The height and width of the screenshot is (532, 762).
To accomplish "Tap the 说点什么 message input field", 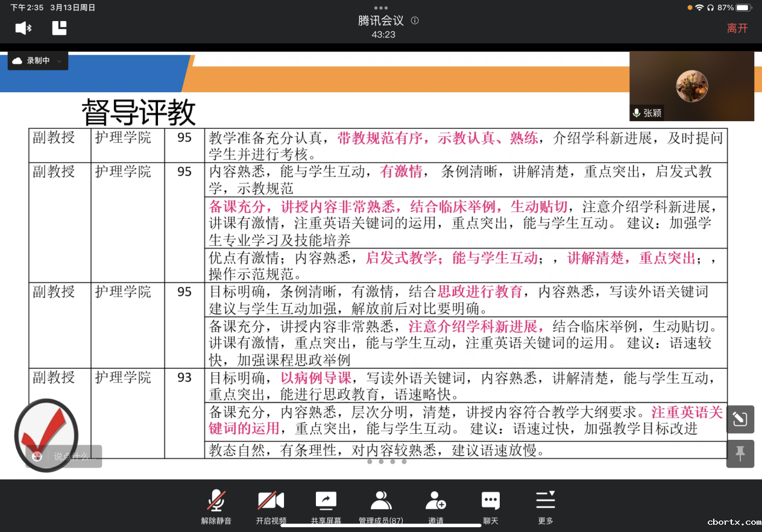I will coord(74,457).
